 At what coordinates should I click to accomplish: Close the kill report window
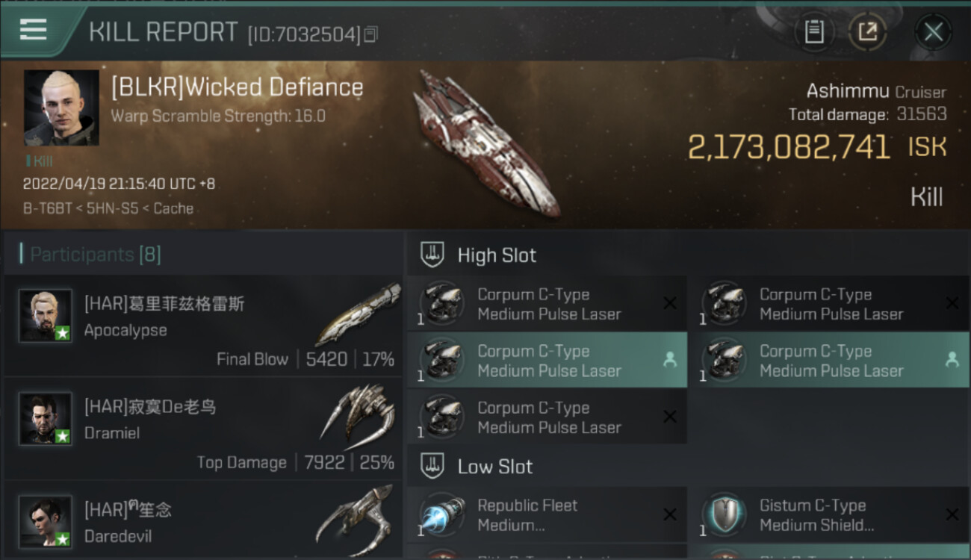(x=933, y=31)
